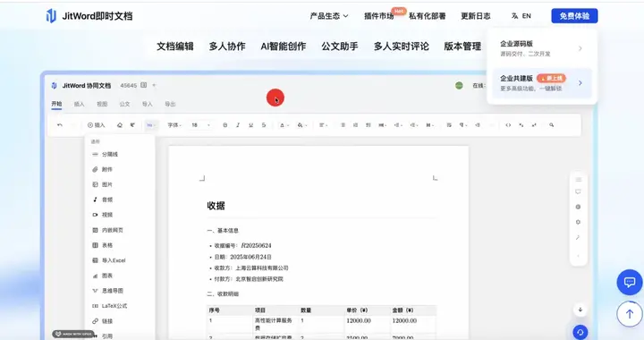Open the 更新日志 link

476,16
